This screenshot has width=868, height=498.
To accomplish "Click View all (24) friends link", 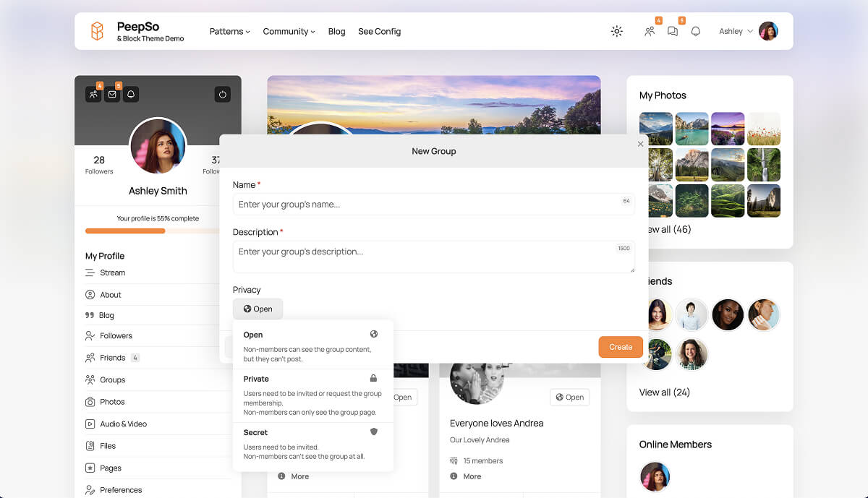I will tap(665, 392).
